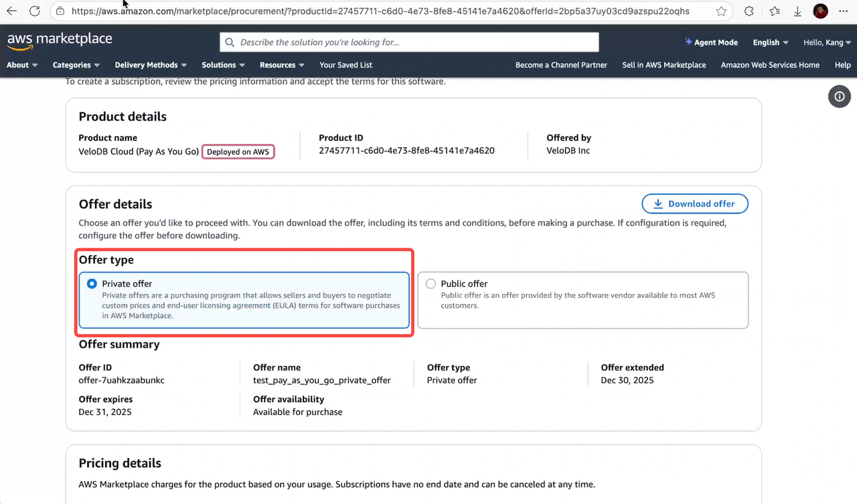
Task: Click the Offer ID value offer-7uahkzaabunkc
Action: click(x=121, y=380)
